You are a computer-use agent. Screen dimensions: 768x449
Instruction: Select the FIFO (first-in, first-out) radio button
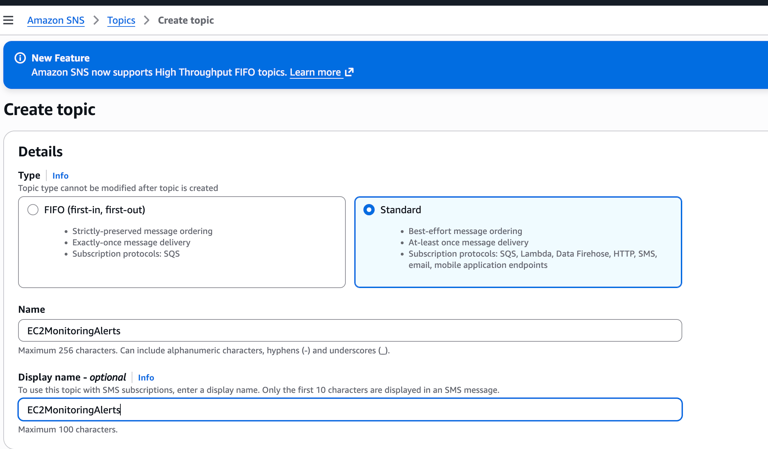pyautogui.click(x=33, y=210)
